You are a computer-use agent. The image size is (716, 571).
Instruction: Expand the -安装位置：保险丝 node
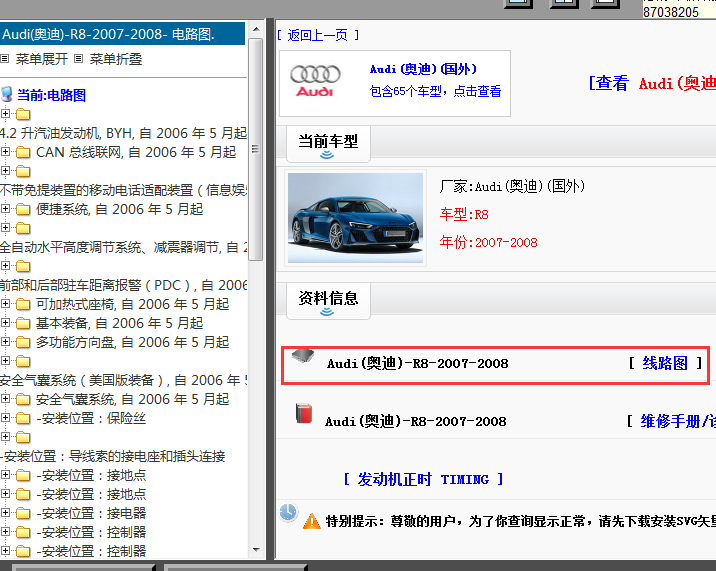[x=5, y=418]
